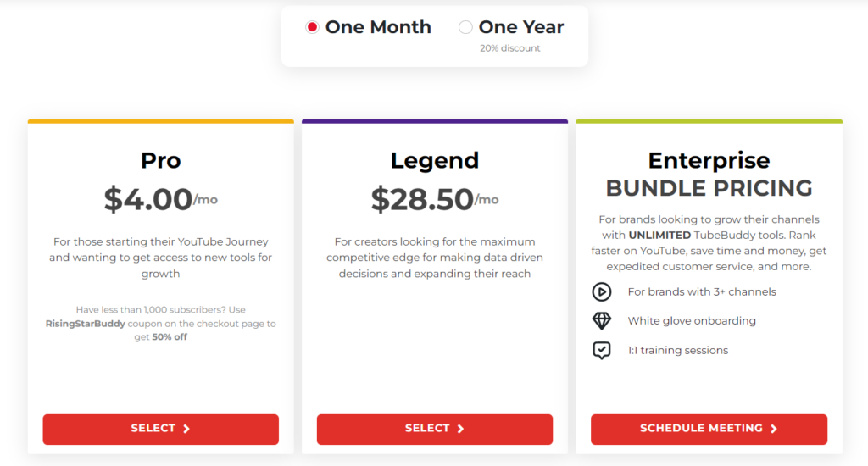
Task: Select the One Month billing radio button
Action: tap(312, 27)
